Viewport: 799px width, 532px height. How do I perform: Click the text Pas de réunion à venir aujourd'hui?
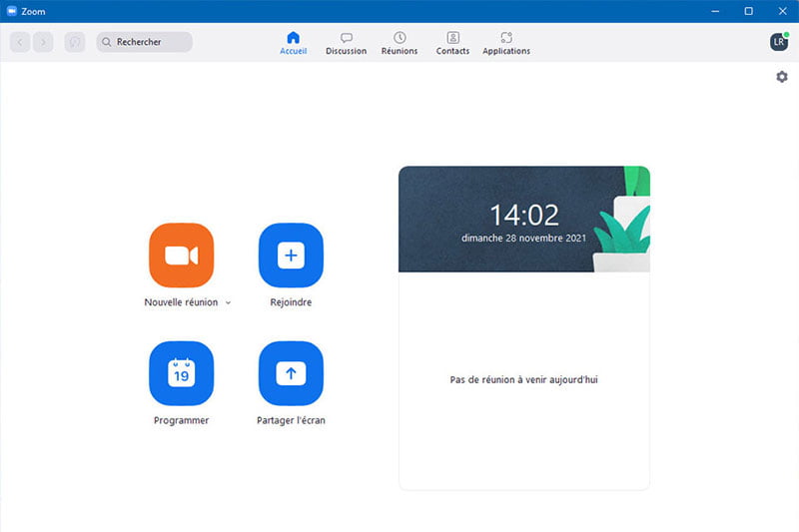click(523, 379)
